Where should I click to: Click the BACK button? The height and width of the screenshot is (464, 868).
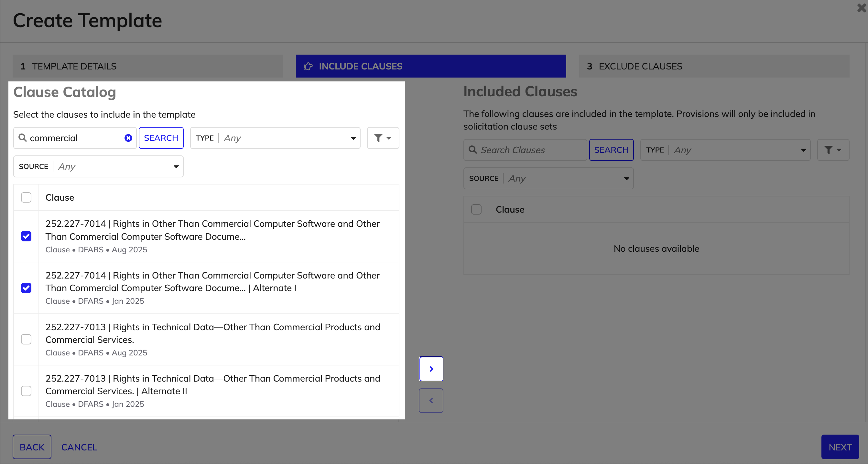tap(32, 447)
